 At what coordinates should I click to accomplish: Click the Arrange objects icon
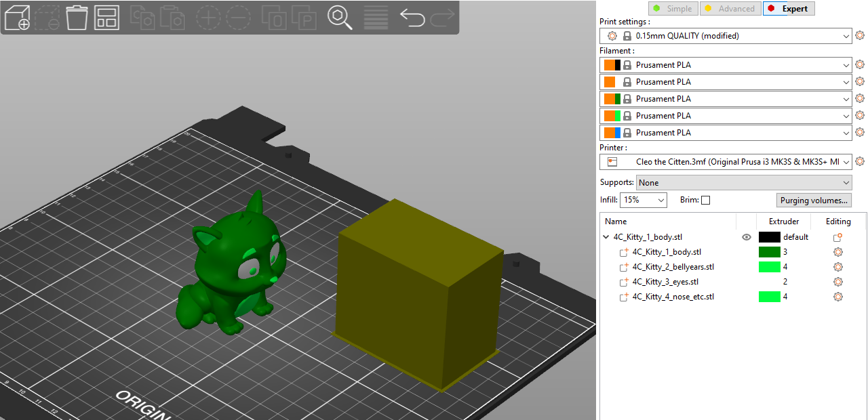tap(106, 18)
